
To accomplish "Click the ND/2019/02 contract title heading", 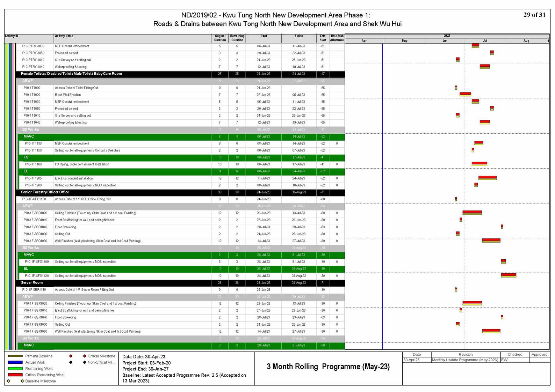I will (x=275, y=15).
